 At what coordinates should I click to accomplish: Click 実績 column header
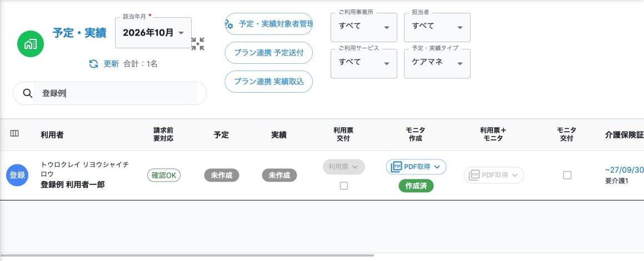(x=279, y=134)
